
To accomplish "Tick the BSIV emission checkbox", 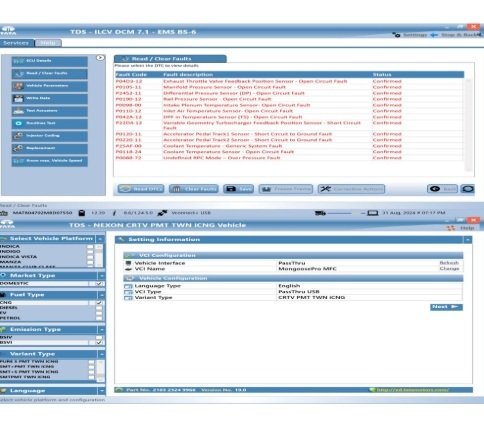I will pyautogui.click(x=99, y=337).
